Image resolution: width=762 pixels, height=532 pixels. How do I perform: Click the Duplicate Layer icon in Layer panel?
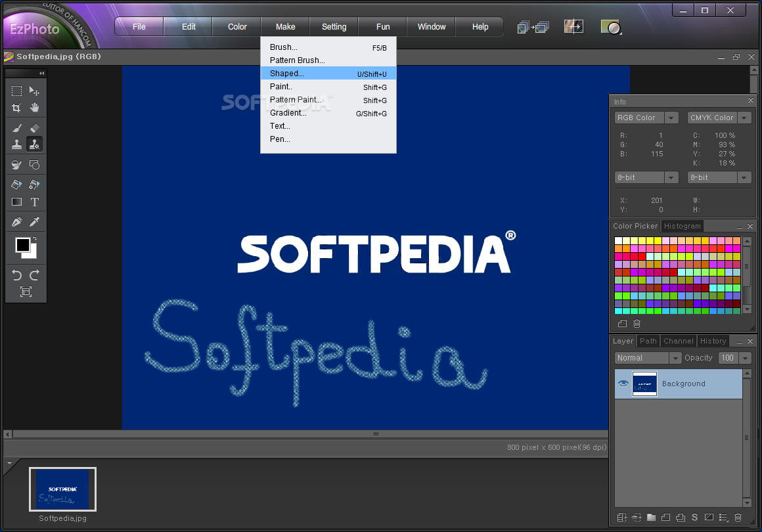[681, 518]
